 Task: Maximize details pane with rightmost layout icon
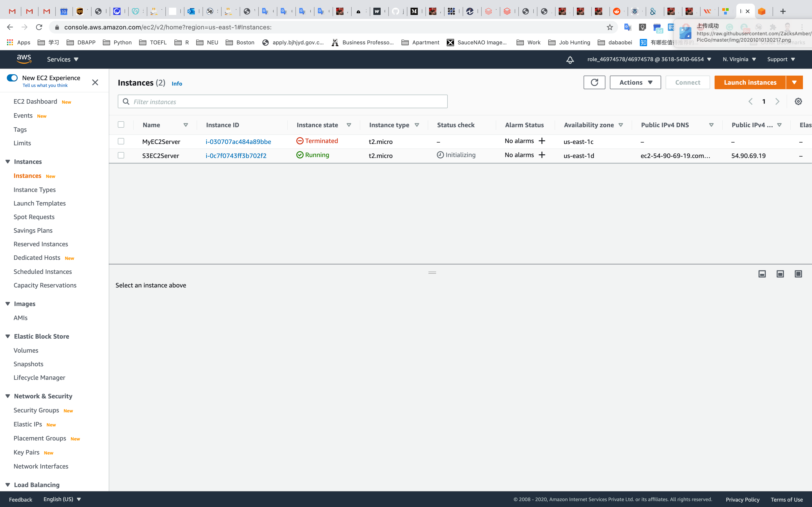(x=798, y=274)
